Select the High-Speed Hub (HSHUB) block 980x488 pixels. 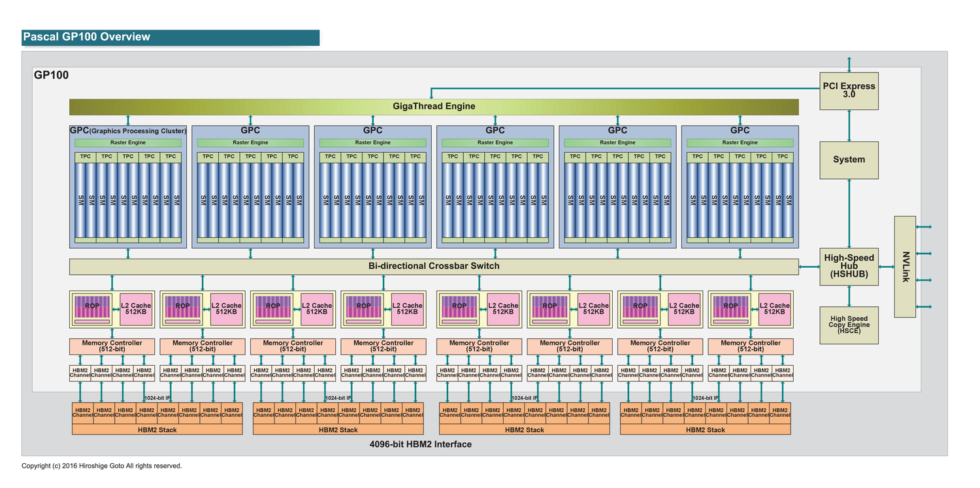click(849, 266)
